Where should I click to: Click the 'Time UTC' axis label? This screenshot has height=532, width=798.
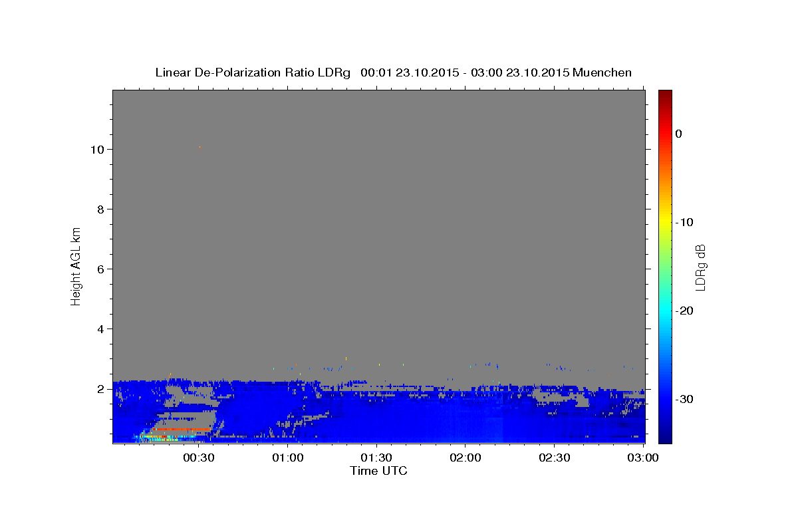pos(378,471)
